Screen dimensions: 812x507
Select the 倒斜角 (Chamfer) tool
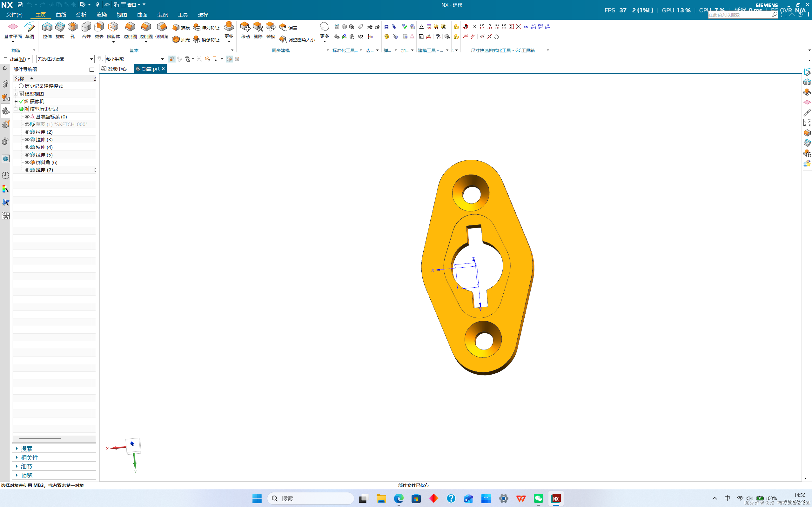click(162, 30)
